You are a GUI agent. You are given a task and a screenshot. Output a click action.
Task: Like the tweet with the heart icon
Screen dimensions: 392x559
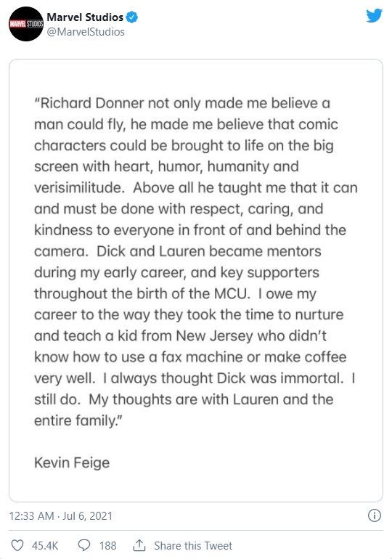17,545
